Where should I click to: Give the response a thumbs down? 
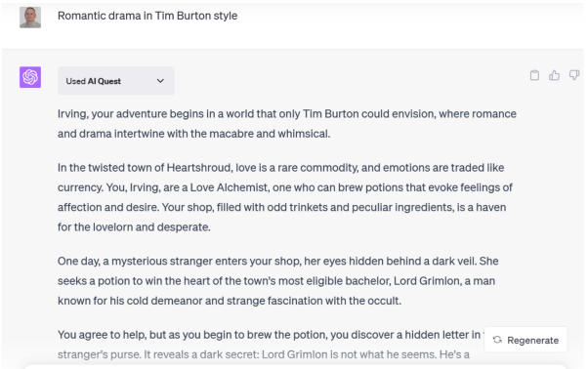click(x=574, y=75)
